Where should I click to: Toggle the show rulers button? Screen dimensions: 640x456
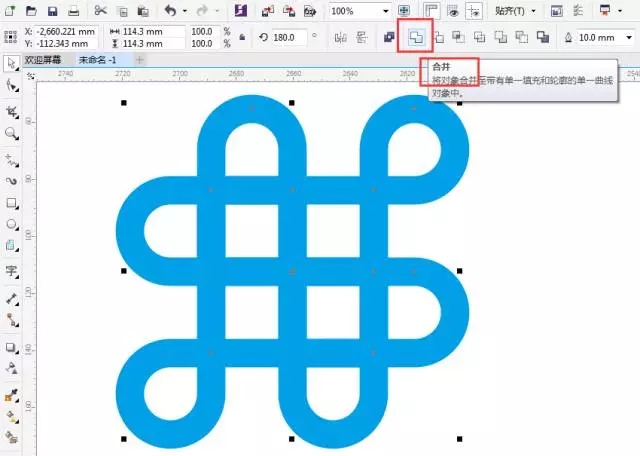point(432,11)
